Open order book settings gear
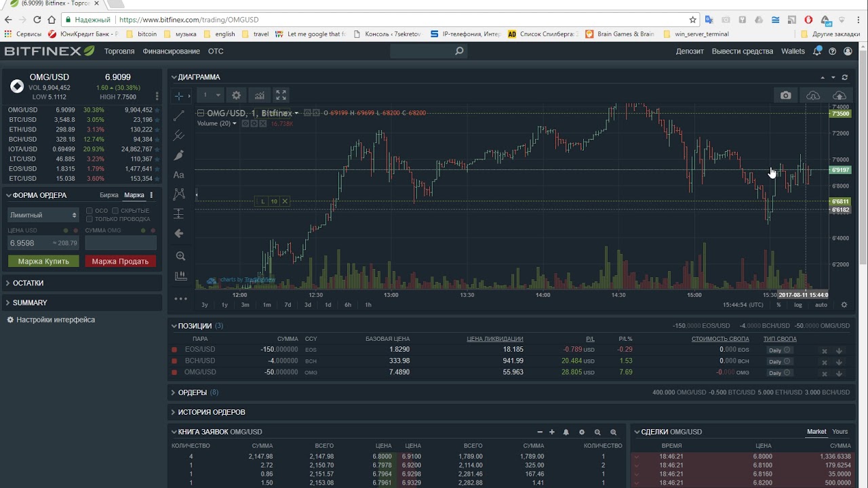Image resolution: width=868 pixels, height=488 pixels. pyautogui.click(x=582, y=432)
